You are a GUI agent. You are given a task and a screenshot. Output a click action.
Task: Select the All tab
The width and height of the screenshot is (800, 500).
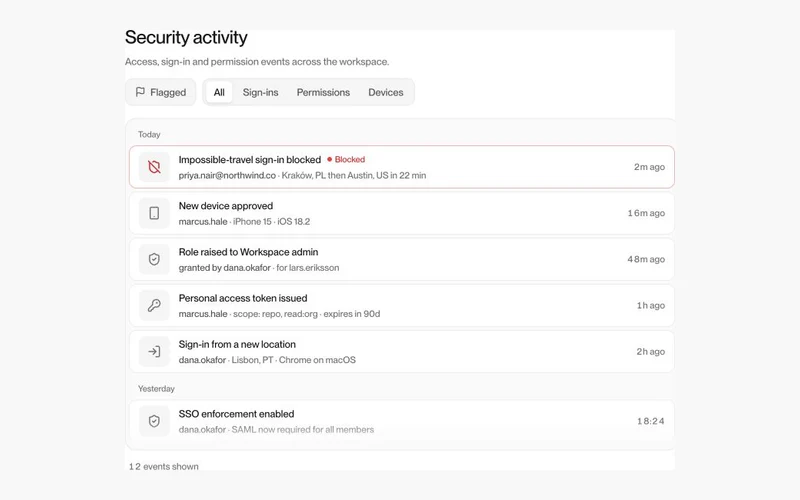[219, 92]
